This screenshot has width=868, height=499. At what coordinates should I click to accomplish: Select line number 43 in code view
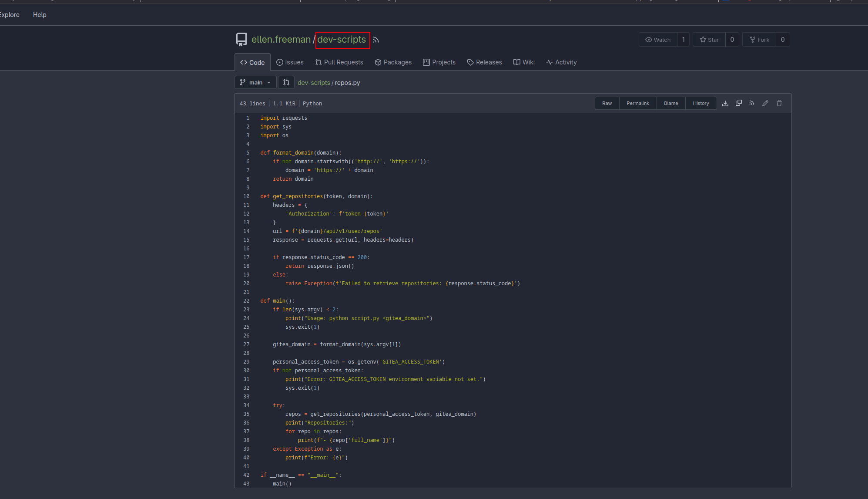point(246,484)
